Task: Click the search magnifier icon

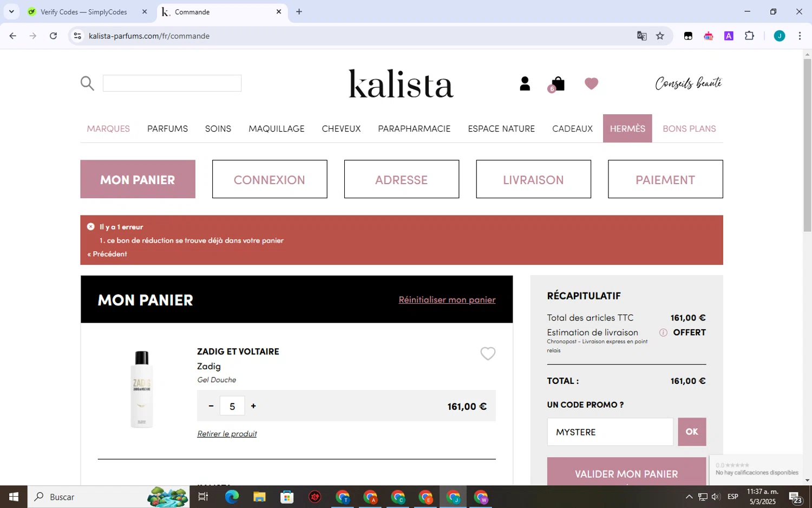Action: (x=87, y=83)
